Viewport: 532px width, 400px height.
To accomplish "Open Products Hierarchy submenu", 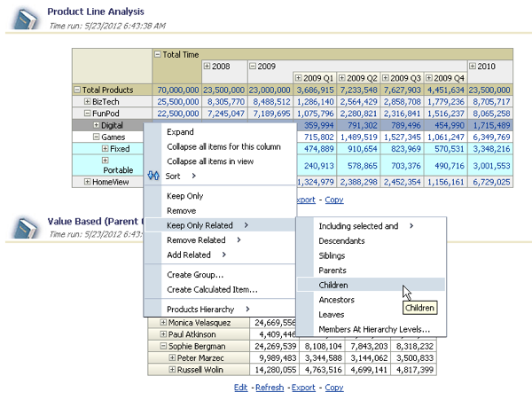I will tap(220, 309).
